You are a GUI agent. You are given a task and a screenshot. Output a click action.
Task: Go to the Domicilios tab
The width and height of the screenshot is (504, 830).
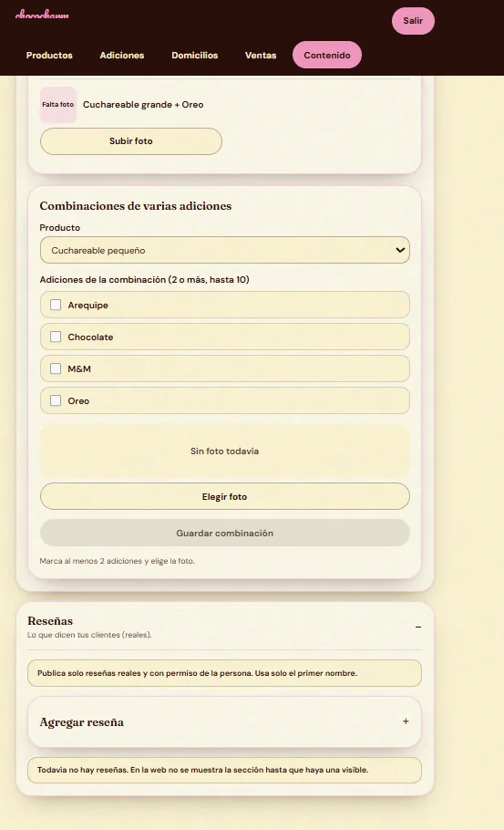195,55
